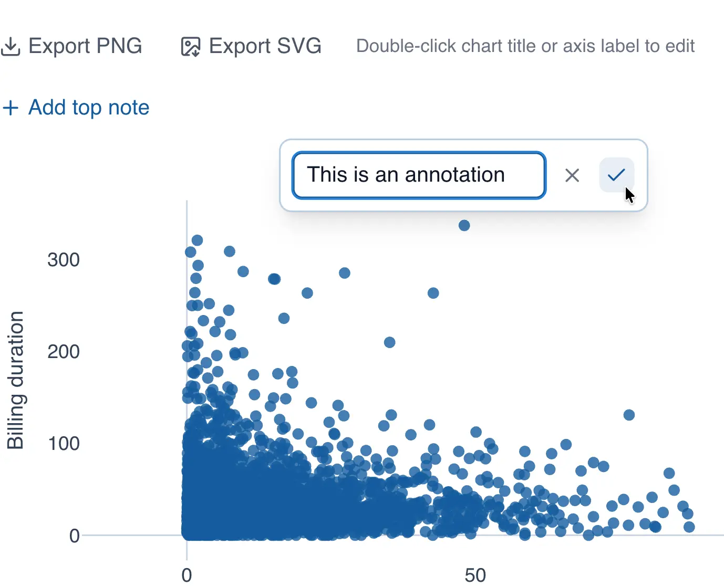Click the 300 tick label on y-axis
Screen dimensions: 724x588
click(64, 260)
